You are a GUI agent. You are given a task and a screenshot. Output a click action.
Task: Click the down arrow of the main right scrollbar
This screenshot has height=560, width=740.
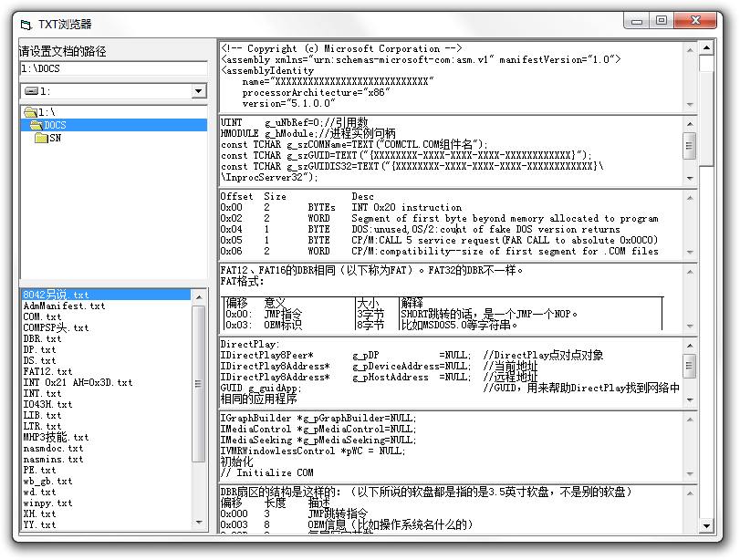pos(706,525)
